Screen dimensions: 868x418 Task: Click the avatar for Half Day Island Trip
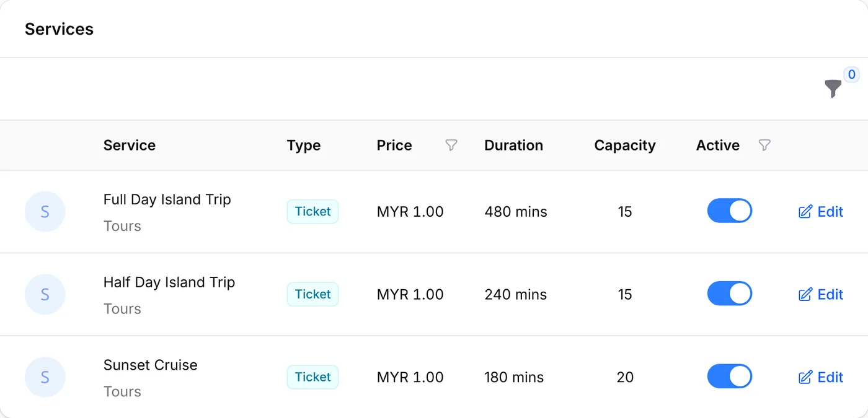tap(45, 294)
